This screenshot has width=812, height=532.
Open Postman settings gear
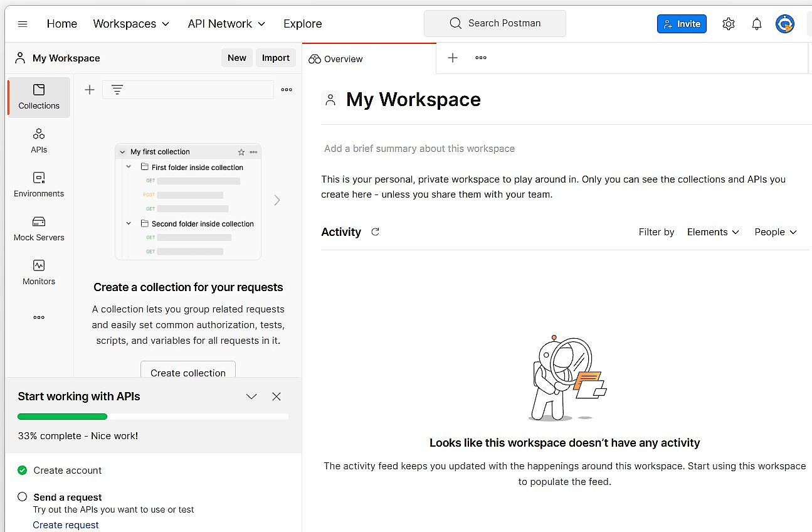pyautogui.click(x=728, y=23)
